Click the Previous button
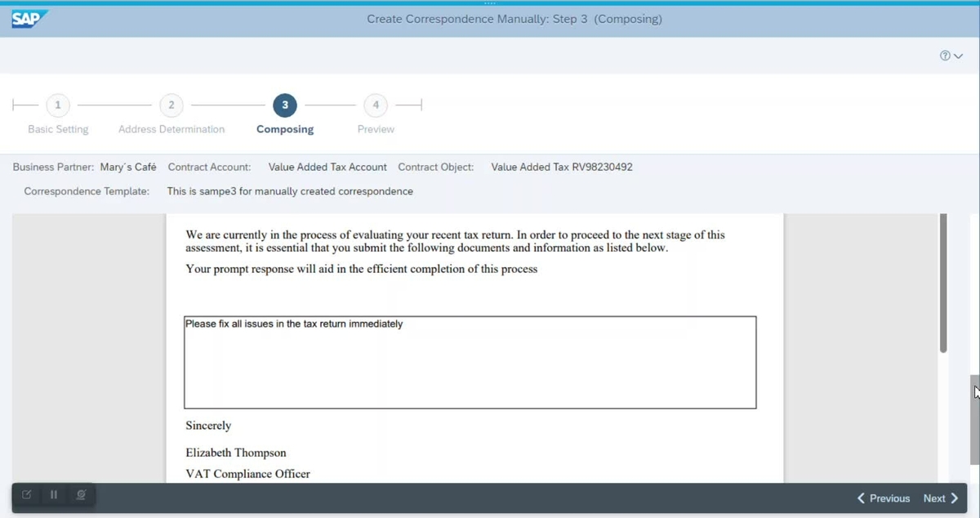This screenshot has height=518, width=980. [889, 498]
